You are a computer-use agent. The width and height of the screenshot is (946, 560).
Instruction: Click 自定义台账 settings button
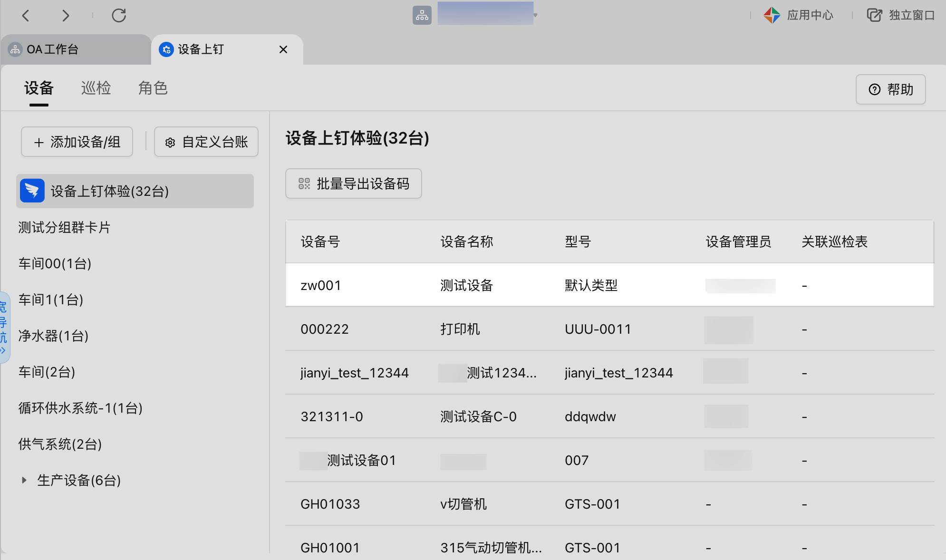point(206,142)
